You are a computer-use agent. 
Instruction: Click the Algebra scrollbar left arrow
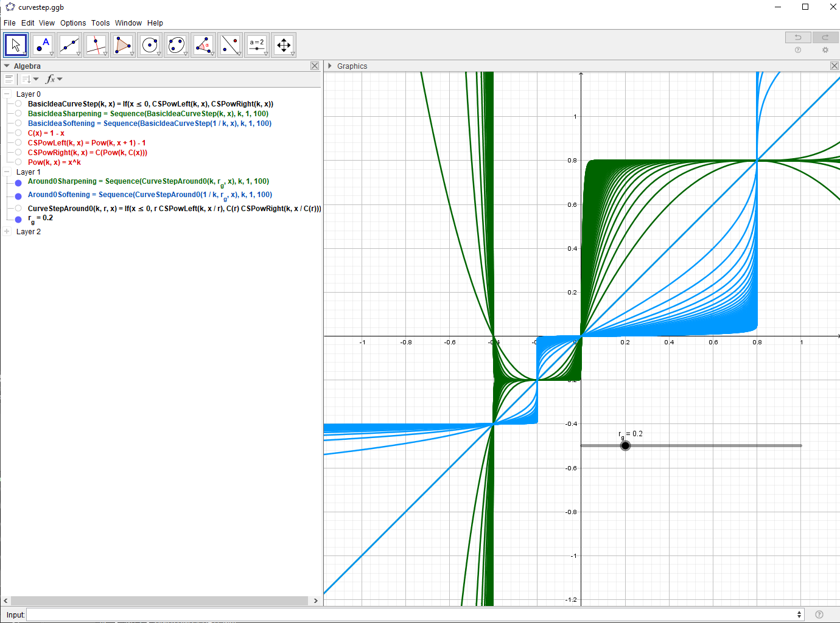pyautogui.click(x=5, y=600)
